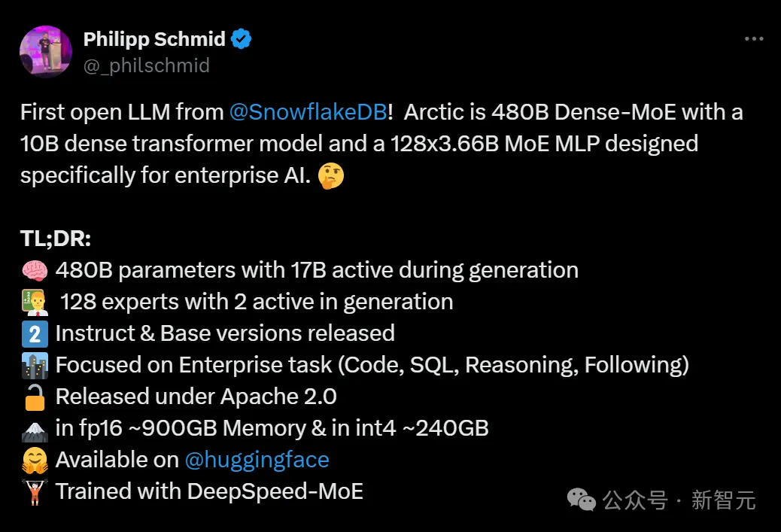The image size is (781, 532).
Task: Click the WeChat logo in watermark
Action: tap(582, 500)
